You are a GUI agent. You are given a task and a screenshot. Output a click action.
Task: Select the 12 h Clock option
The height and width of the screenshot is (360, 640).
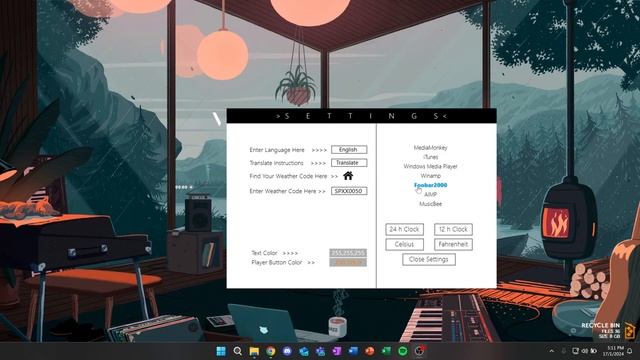point(453,229)
